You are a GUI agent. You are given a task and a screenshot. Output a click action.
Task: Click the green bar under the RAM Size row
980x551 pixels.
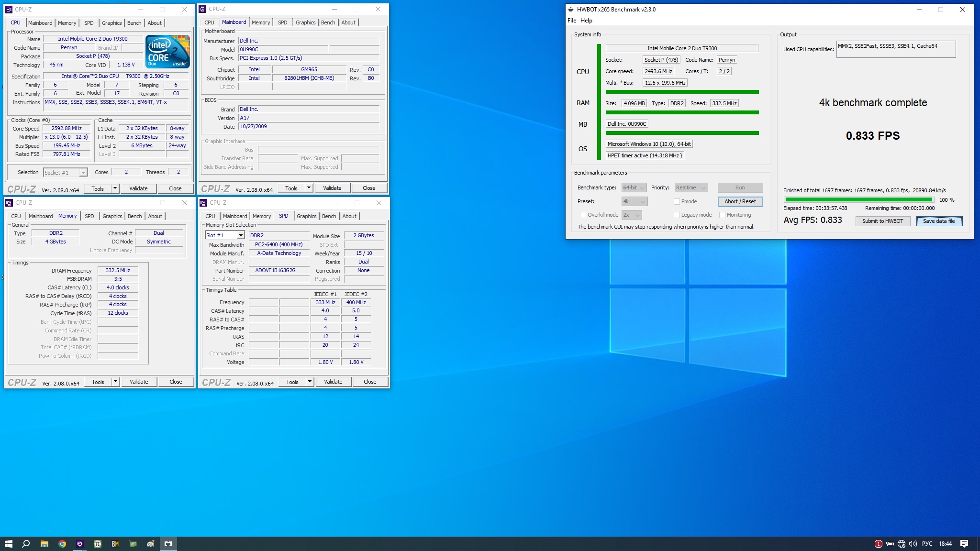pyautogui.click(x=682, y=112)
